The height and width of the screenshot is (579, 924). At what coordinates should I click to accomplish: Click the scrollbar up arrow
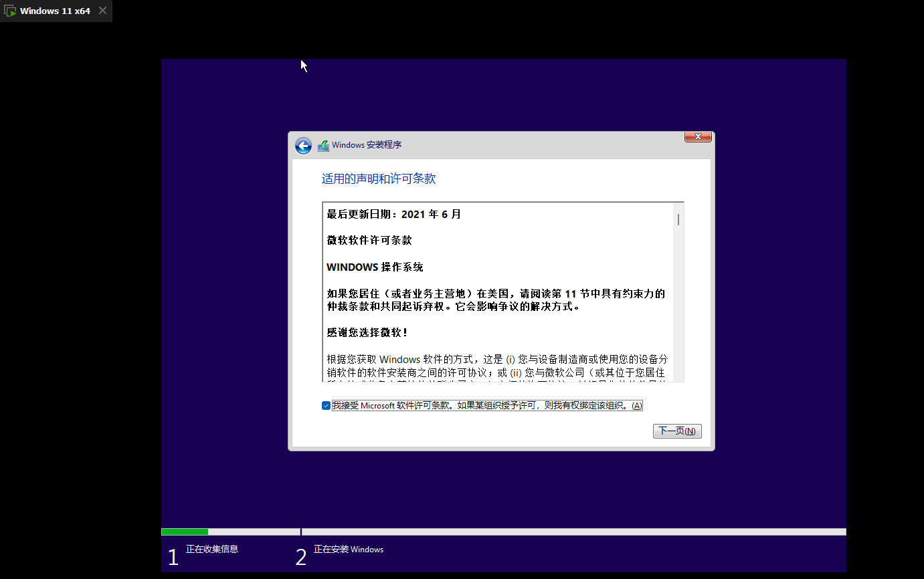click(x=678, y=206)
